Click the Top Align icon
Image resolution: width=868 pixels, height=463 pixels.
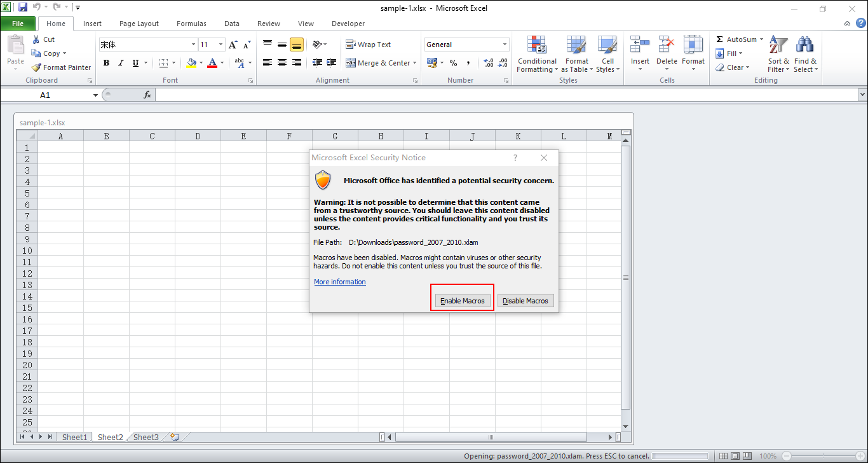point(268,45)
